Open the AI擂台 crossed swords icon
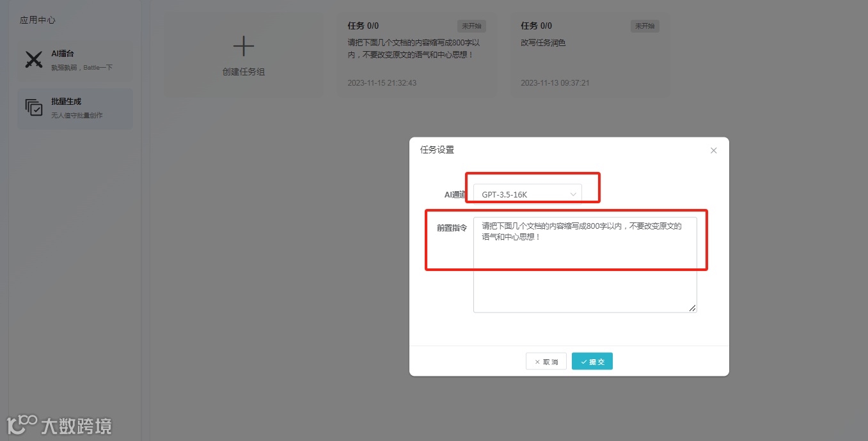Screen dimensions: 868x441 pos(33,59)
